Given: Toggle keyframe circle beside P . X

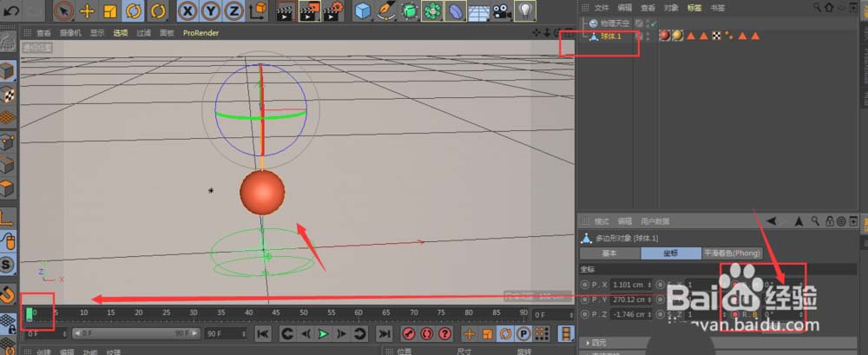Looking at the screenshot, I should 584,285.
